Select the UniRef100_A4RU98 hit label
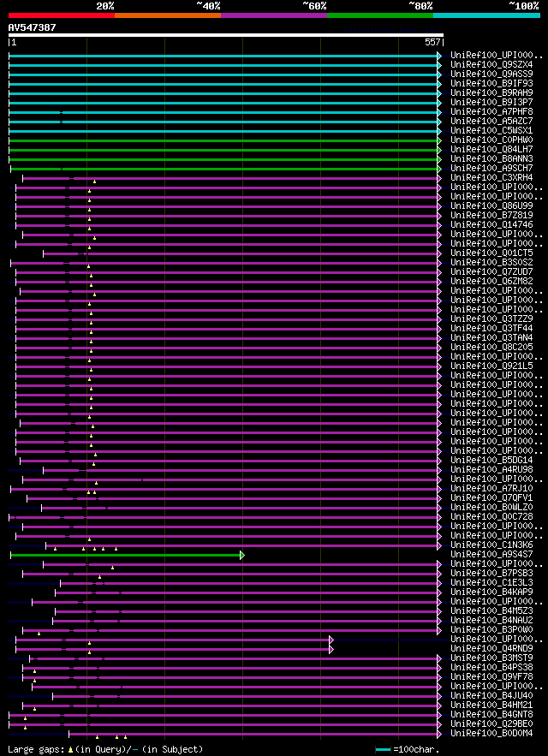Screen dimensions: 548x756 [491, 470]
